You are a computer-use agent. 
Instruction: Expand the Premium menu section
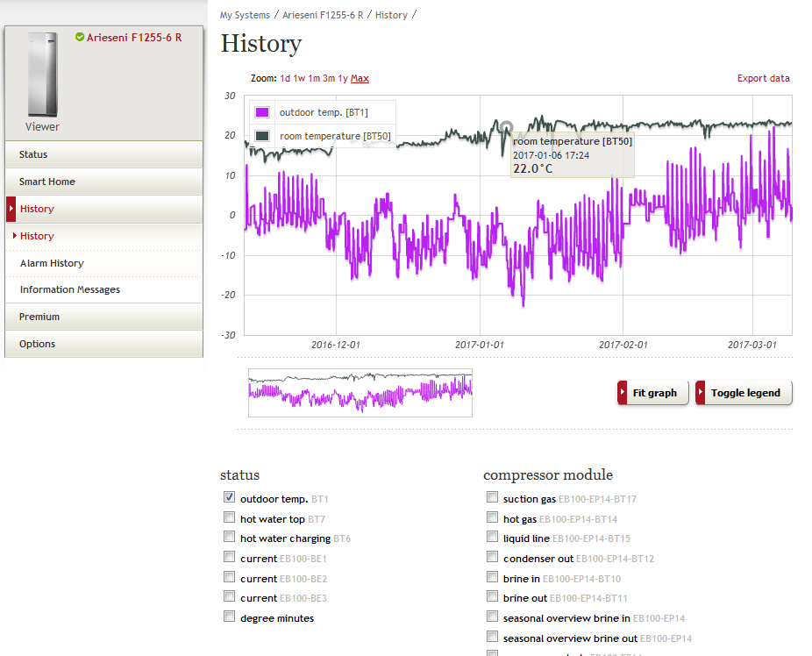39,317
